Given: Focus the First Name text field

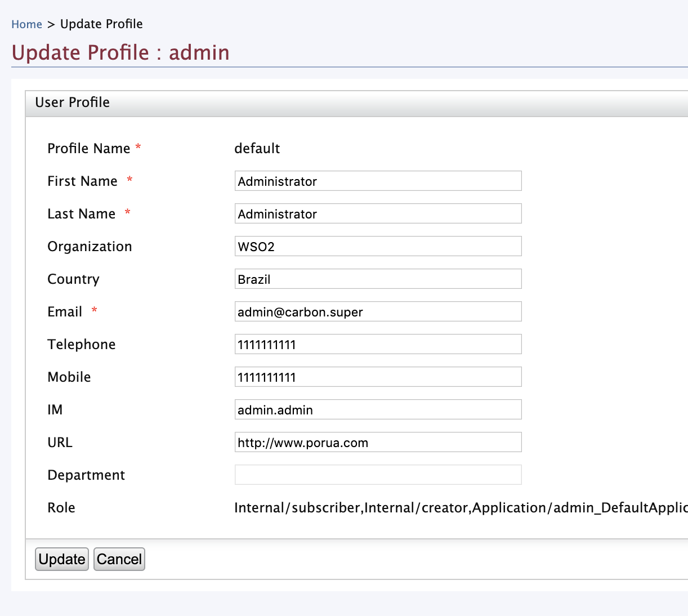Looking at the screenshot, I should [x=378, y=181].
